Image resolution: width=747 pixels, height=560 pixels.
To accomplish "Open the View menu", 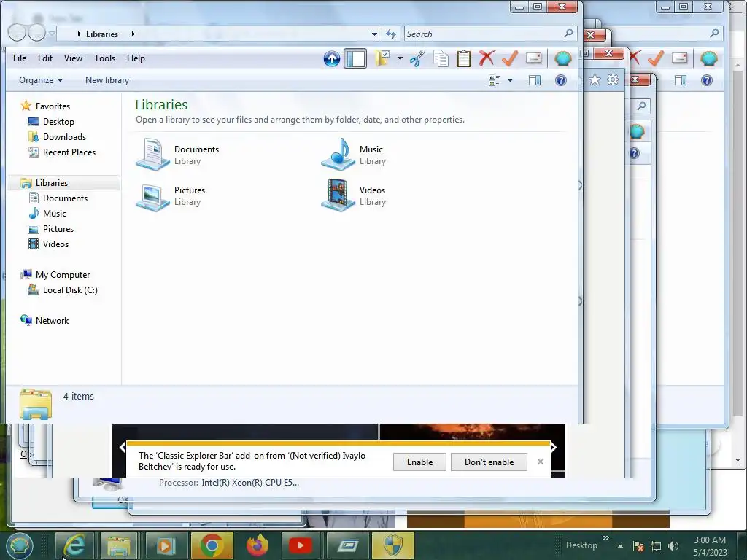I will (x=73, y=58).
